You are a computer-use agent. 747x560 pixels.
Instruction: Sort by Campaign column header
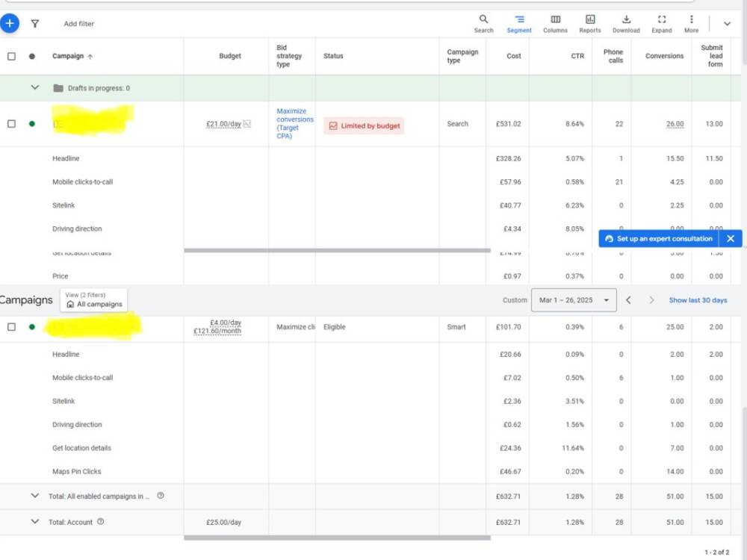pyautogui.click(x=72, y=56)
